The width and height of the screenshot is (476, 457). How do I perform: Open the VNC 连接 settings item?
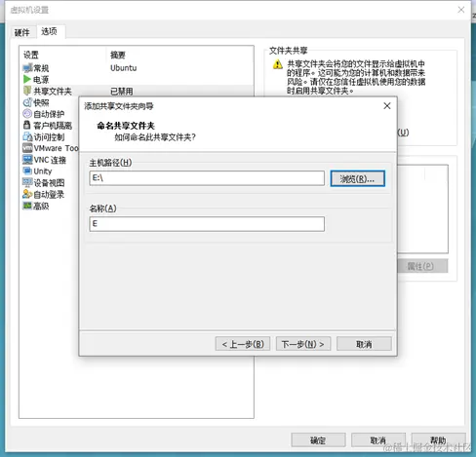[x=44, y=160]
